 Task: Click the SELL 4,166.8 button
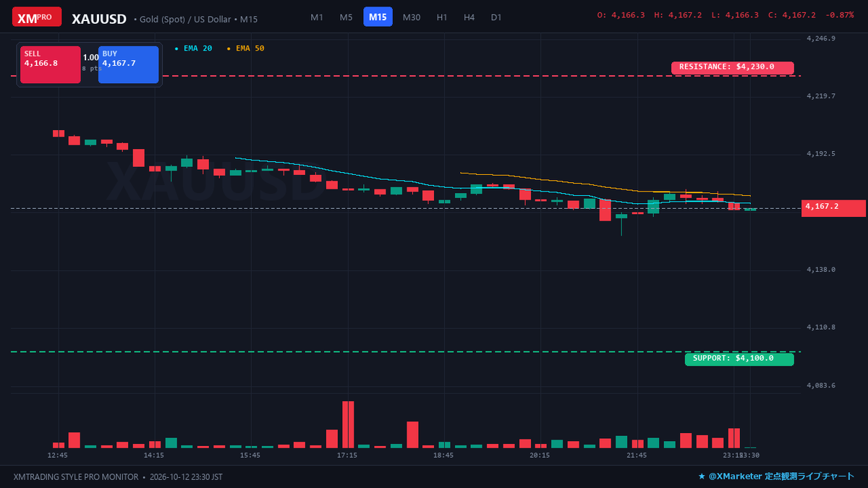click(x=50, y=64)
